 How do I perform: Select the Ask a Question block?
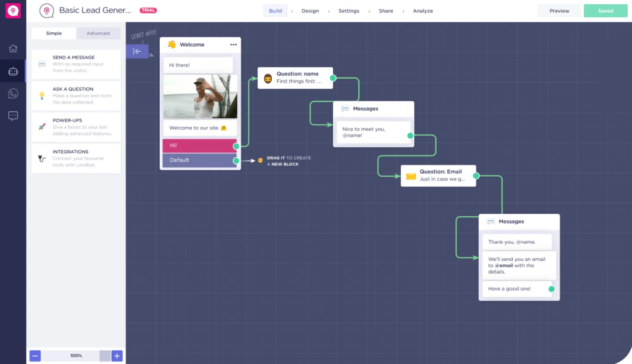[x=76, y=96]
